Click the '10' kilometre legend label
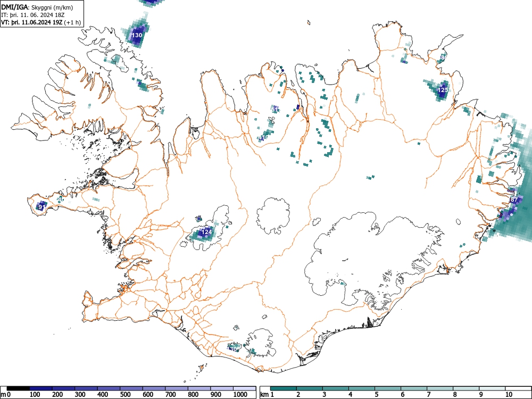This screenshot has height=399, width=532. (508, 395)
